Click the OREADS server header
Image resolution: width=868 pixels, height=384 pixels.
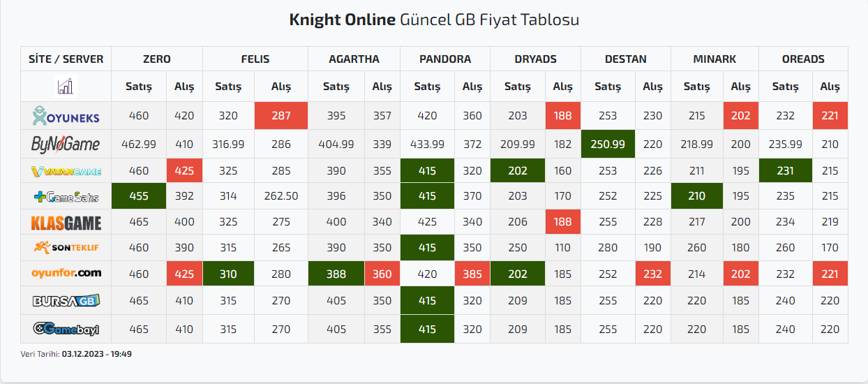coord(803,59)
